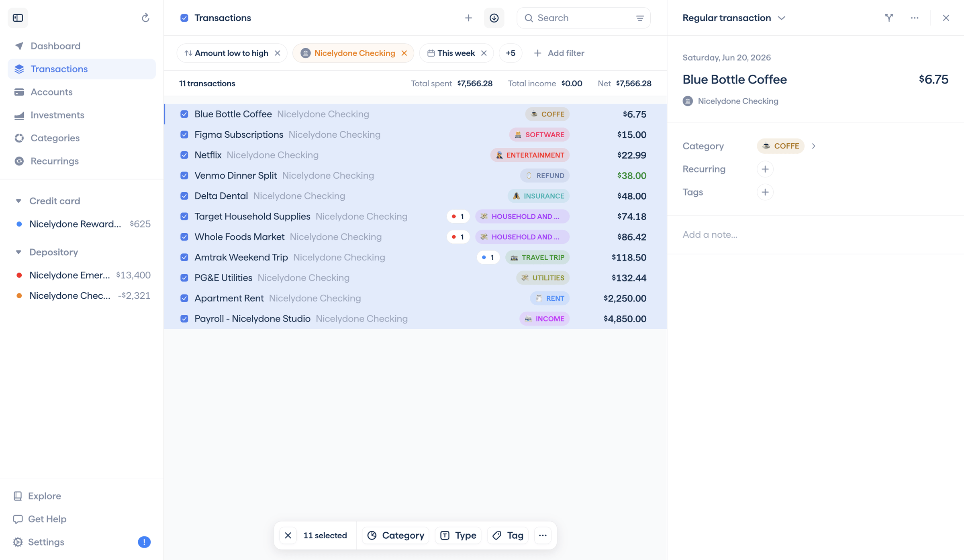Screen dimensions: 964x560
Task: Collapse the Credit card accounts group
Action: (18, 201)
